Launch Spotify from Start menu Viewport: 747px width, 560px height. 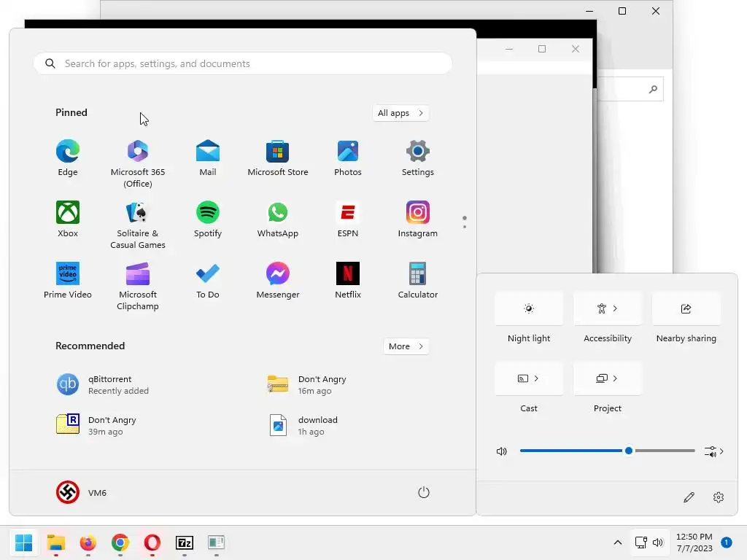click(208, 219)
